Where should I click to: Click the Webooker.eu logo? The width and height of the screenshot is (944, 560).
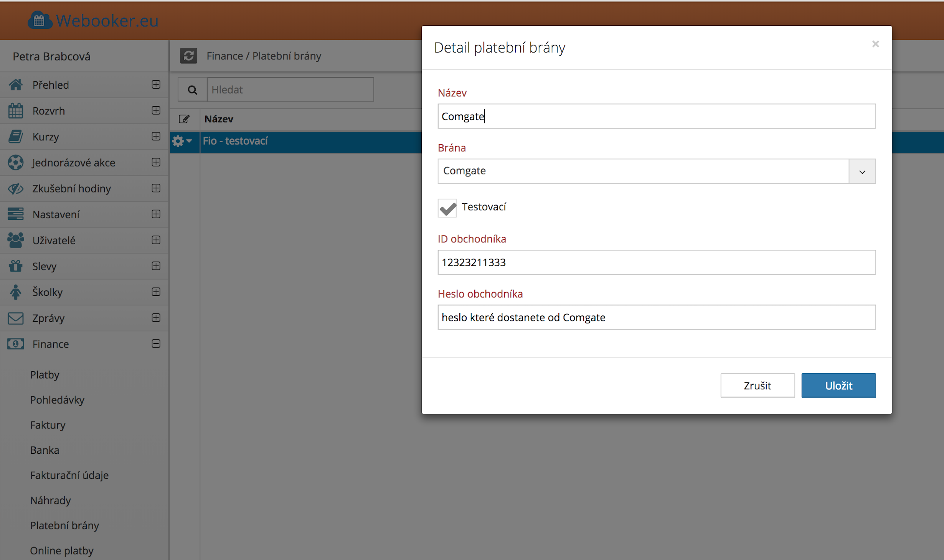click(93, 21)
